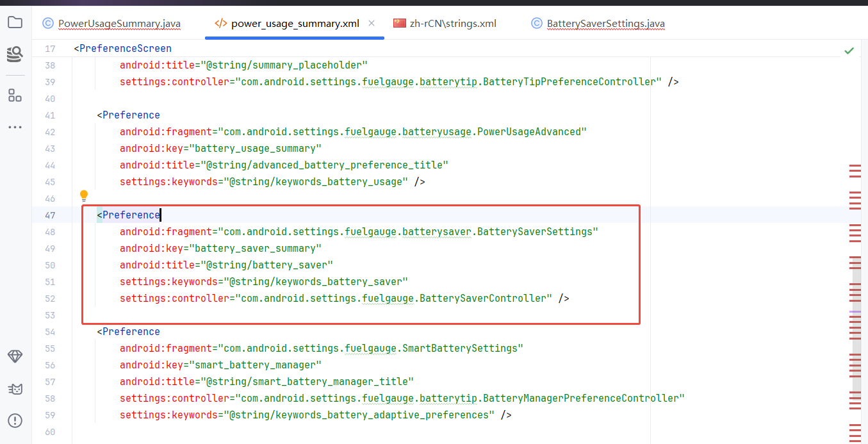Click "@string/advanced_battery_preference_title" value

click(x=323, y=165)
